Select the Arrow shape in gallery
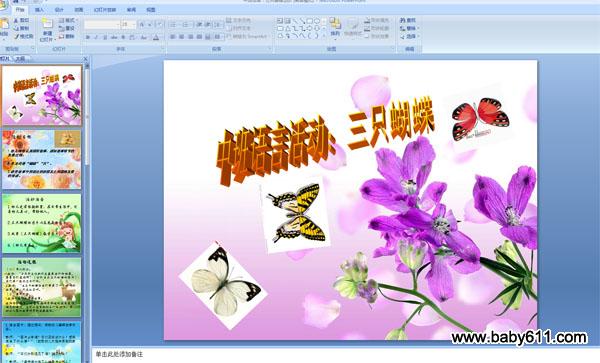Viewport: 600px width, 363px height. pyautogui.click(x=302, y=21)
